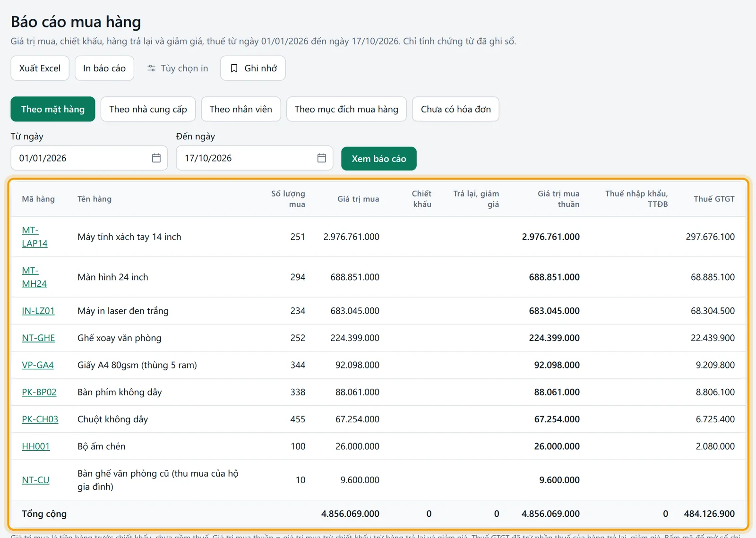Open the calendar icon in Đến ngày field

[322, 158]
